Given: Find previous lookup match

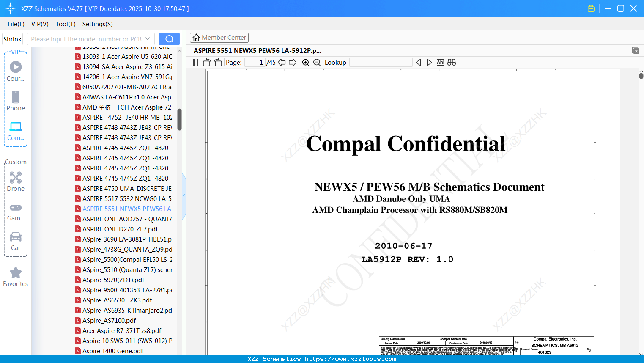Looking at the screenshot, I should pyautogui.click(x=418, y=62).
